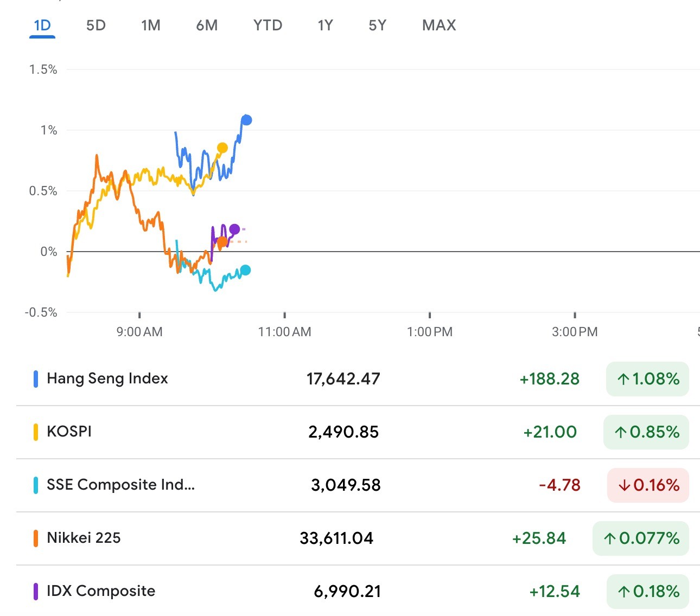Select the MAX time range tab
This screenshot has width=700, height=616.
pyautogui.click(x=439, y=25)
